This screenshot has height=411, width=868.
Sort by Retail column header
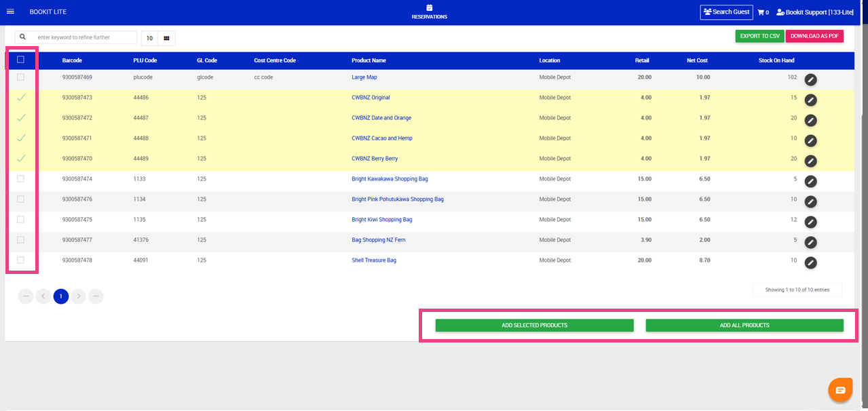click(x=642, y=60)
